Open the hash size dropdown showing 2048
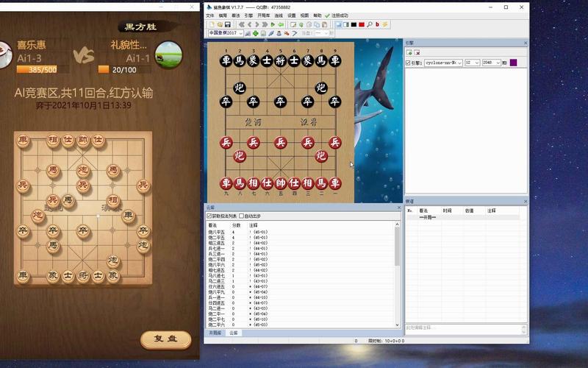Image resolution: width=588 pixels, height=368 pixels. coord(491,63)
